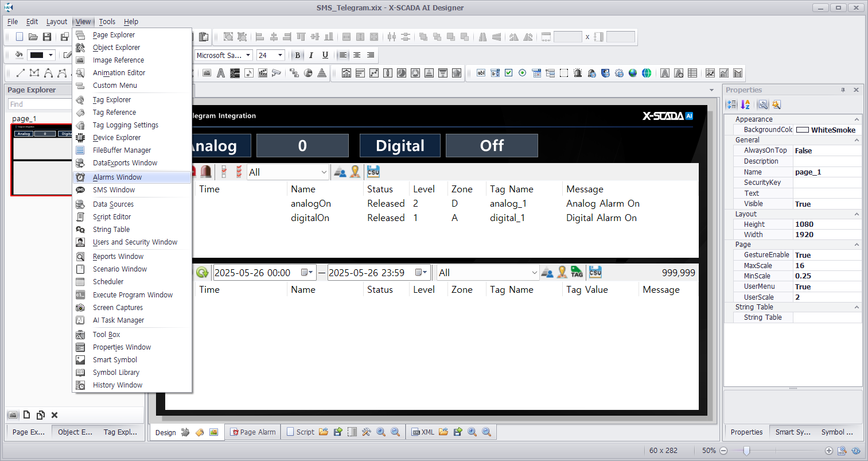The height and width of the screenshot is (461, 868).
Task: Insert the music note sound object
Action: pyautogui.click(x=248, y=73)
